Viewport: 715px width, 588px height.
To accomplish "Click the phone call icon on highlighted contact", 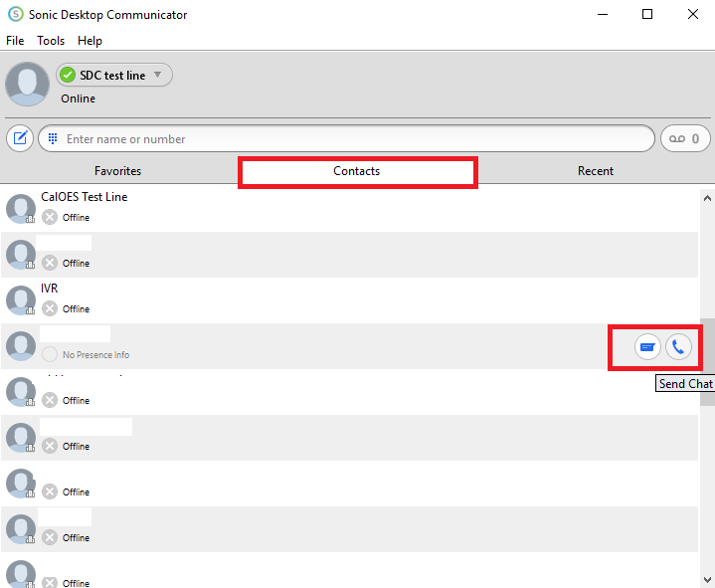I will (x=678, y=347).
